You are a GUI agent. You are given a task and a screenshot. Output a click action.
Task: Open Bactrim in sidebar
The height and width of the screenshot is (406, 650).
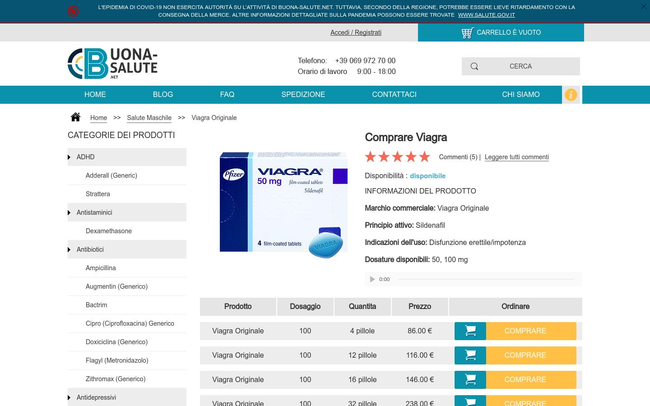96,305
